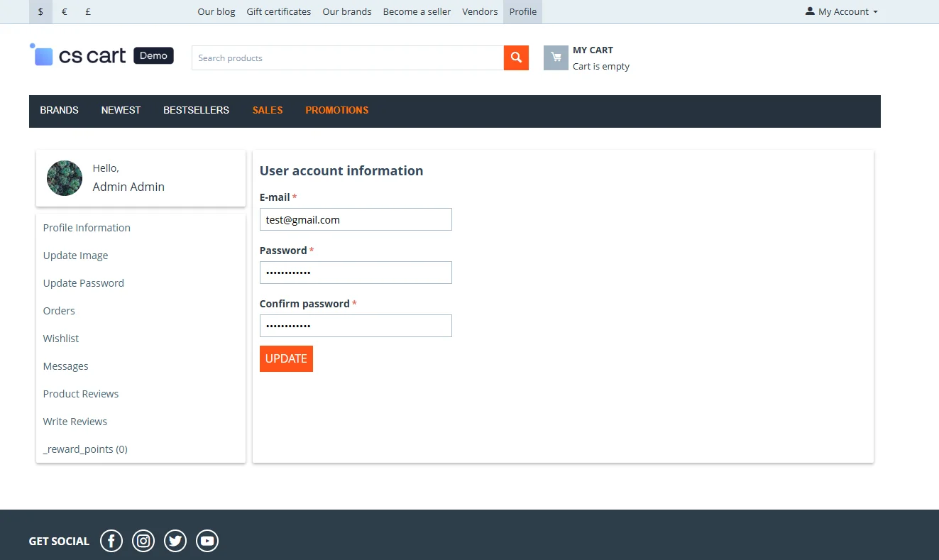Open Update Password in sidebar
Image resolution: width=939 pixels, height=560 pixels.
tap(84, 283)
